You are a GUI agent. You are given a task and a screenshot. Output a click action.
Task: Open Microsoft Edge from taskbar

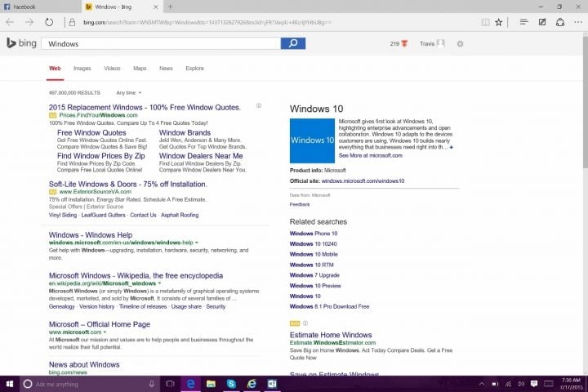tap(190, 384)
